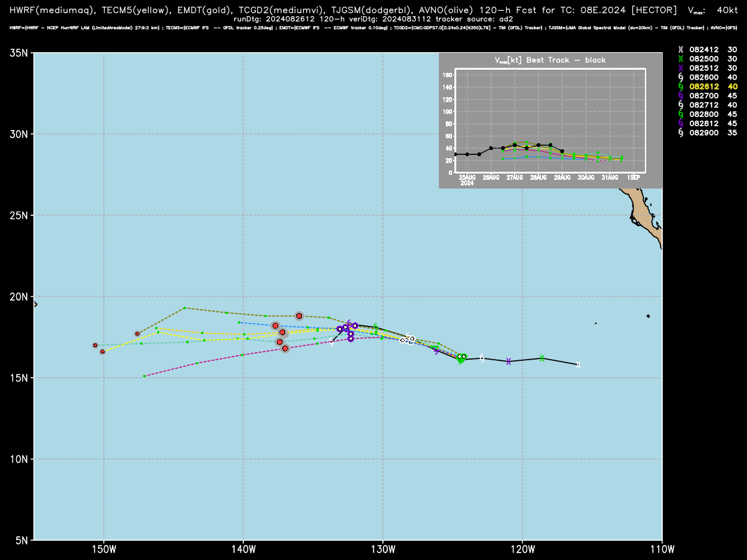This screenshot has width=747, height=560.
Task: Click the green X track marker near 118W
Action: [x=542, y=358]
